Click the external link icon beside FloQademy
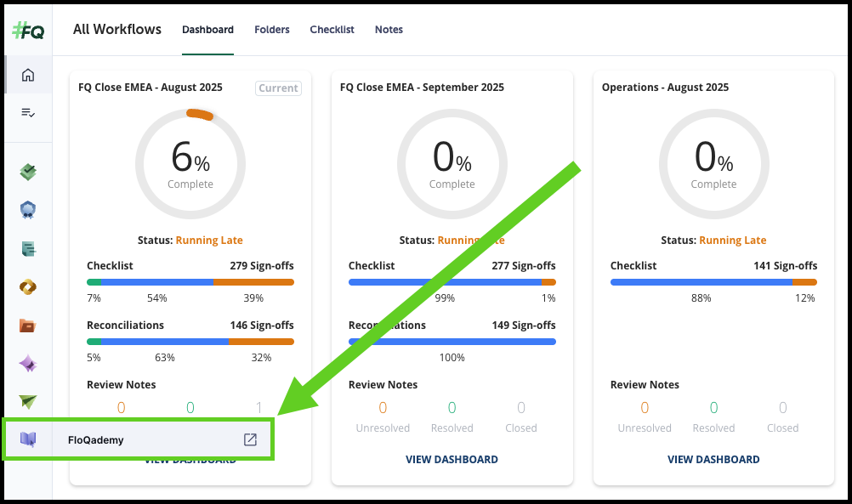Viewport: 852px width, 504px height. click(x=250, y=439)
